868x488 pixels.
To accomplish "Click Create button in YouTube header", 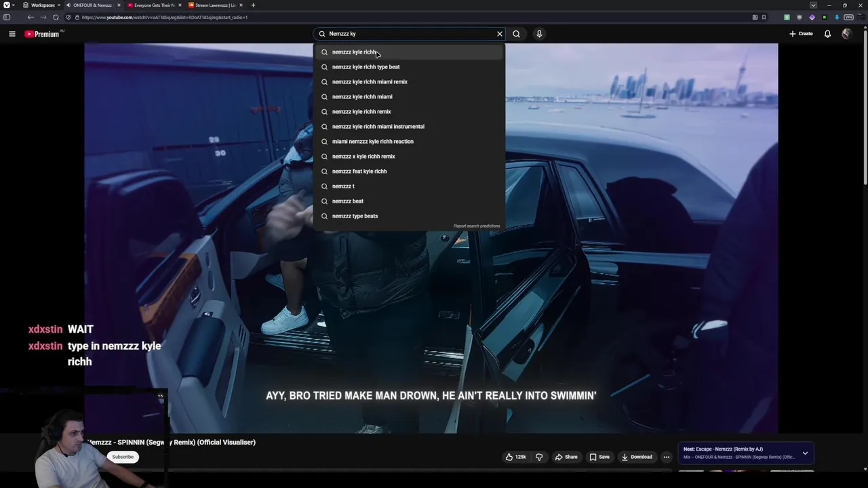I will pyautogui.click(x=801, y=34).
